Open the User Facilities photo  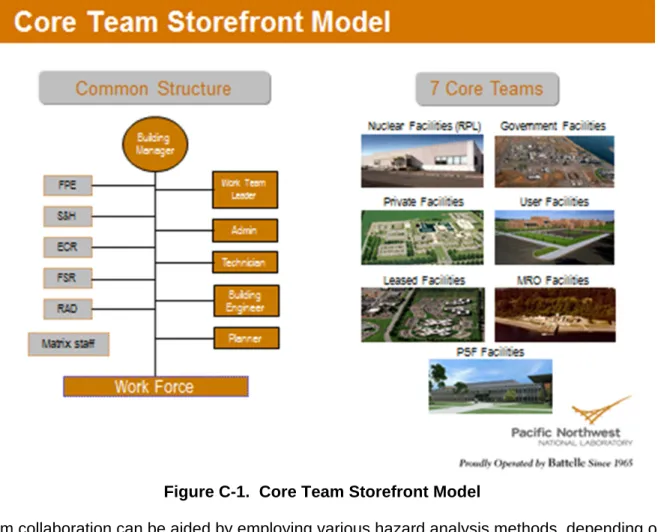point(554,237)
